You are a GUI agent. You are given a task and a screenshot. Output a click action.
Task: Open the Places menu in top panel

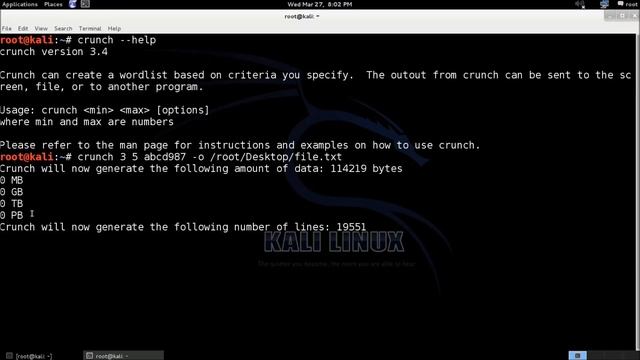pyautogui.click(x=53, y=4)
